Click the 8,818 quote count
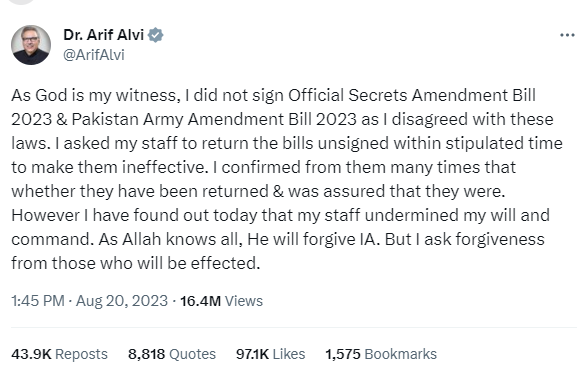This screenshot has height=380, width=579. 146,354
